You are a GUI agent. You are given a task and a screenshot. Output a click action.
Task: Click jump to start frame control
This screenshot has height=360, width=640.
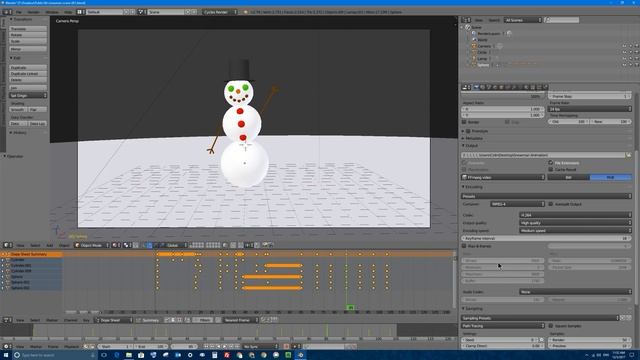point(206,347)
